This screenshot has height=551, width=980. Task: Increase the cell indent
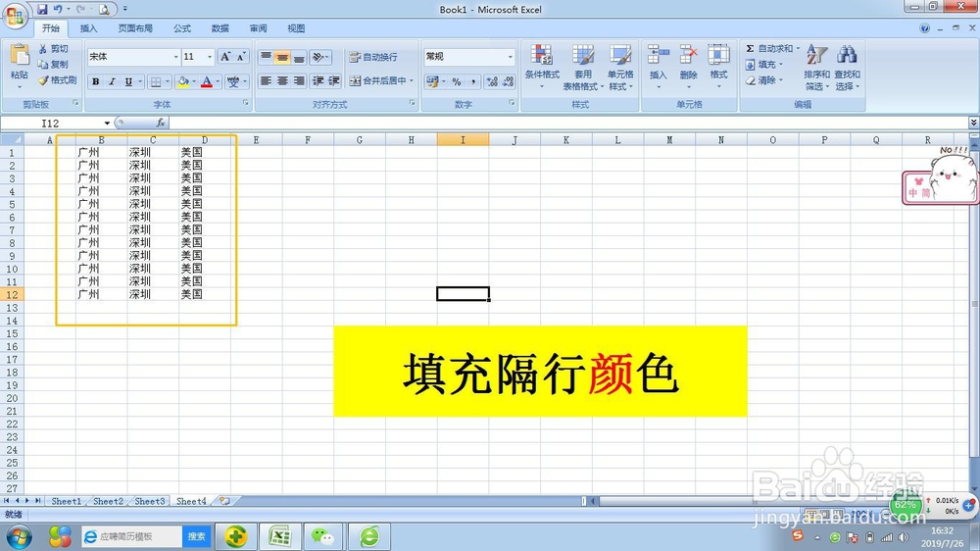[x=334, y=80]
